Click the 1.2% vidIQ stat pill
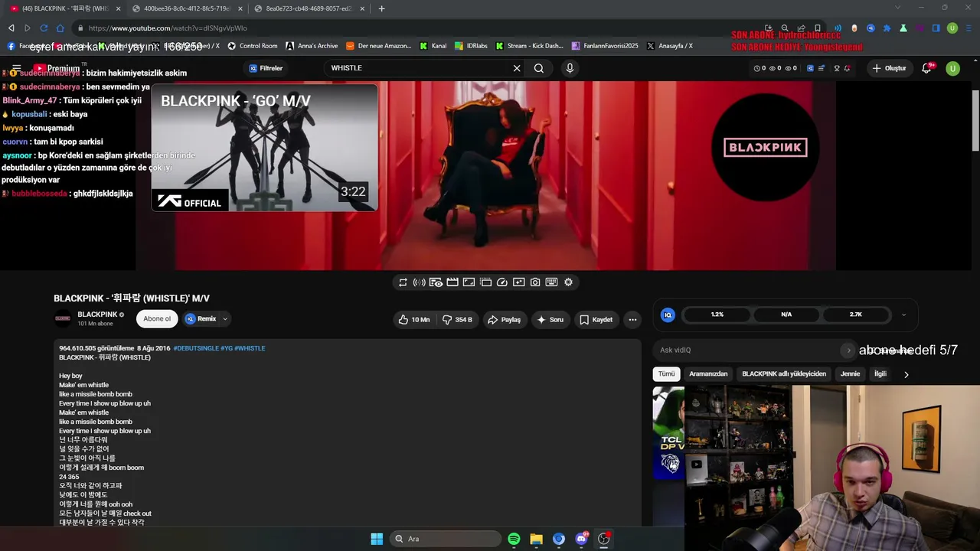The width and height of the screenshot is (980, 551). coord(717,315)
